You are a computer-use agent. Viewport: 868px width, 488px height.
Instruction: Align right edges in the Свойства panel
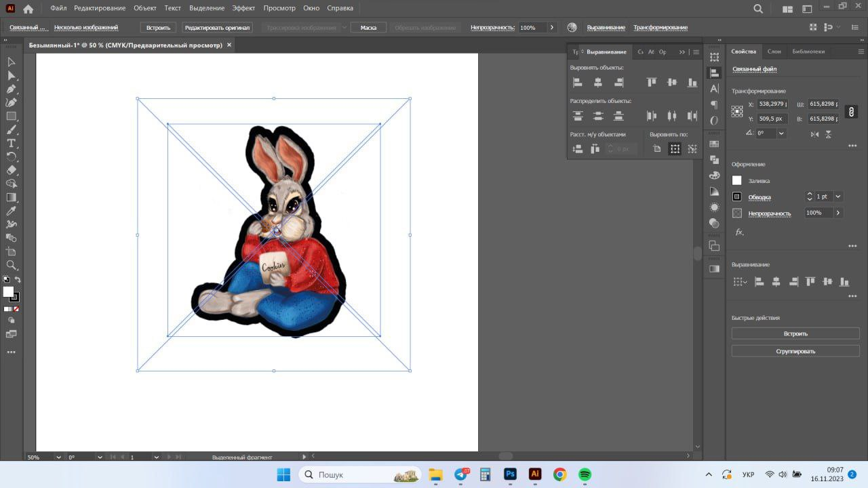click(x=793, y=282)
